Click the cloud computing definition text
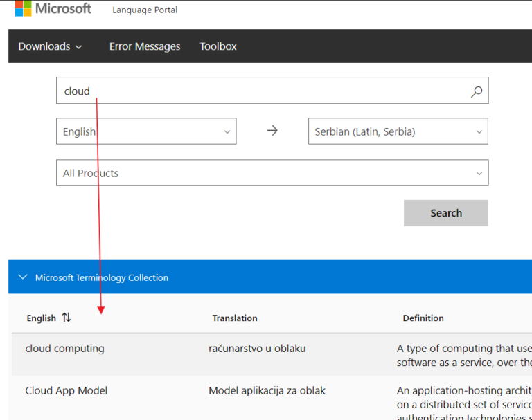This screenshot has height=420, width=532. (x=464, y=355)
